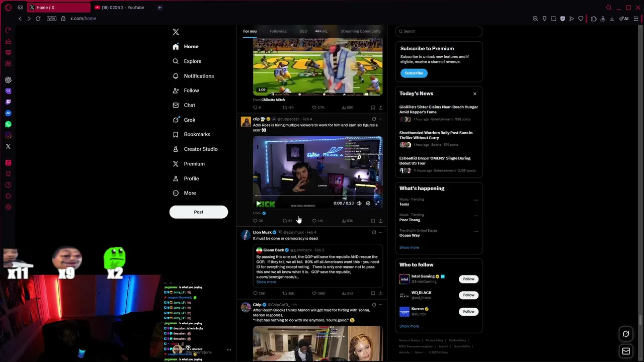This screenshot has width=644, height=362.
Task: Switch to the Following timeline tab
Action: tap(278, 31)
